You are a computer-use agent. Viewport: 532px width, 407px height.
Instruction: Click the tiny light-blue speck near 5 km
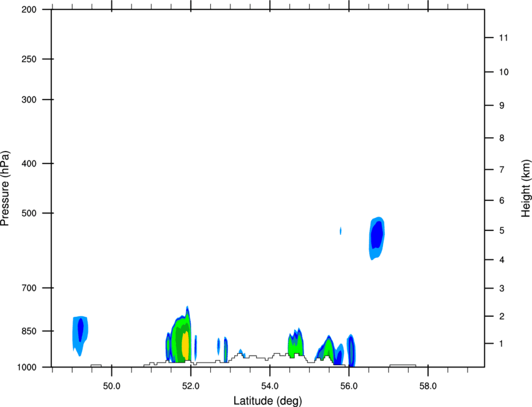(340, 231)
